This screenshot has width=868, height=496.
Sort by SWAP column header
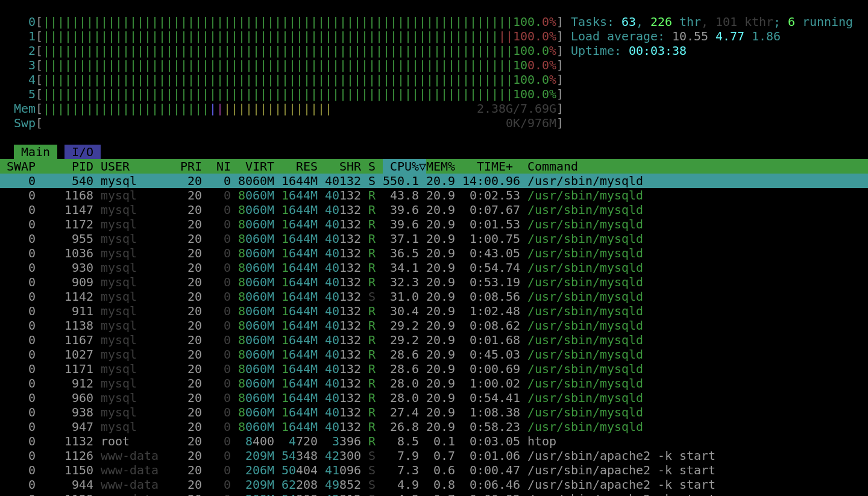pos(21,166)
